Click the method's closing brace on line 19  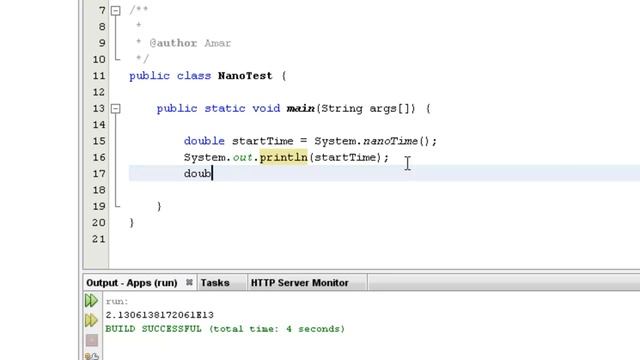coord(159,207)
